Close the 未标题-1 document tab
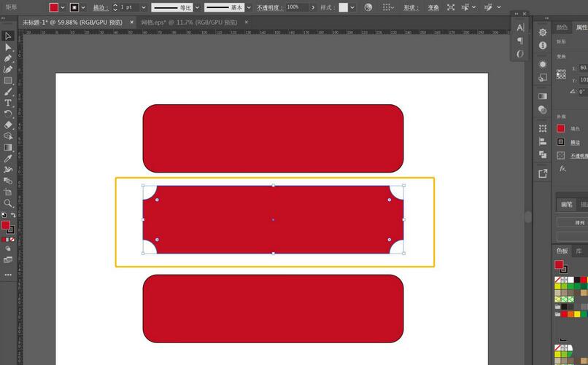Screen dimensions: 588x365 click(x=131, y=23)
